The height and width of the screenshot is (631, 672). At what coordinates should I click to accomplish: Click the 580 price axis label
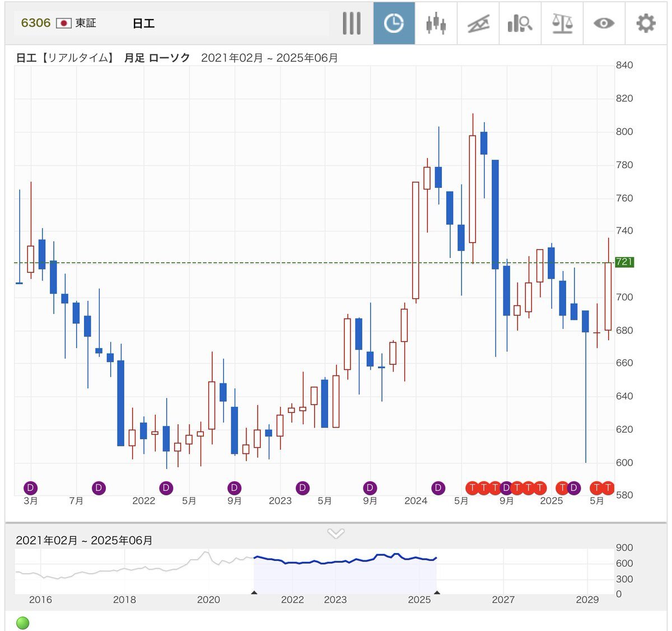point(624,495)
